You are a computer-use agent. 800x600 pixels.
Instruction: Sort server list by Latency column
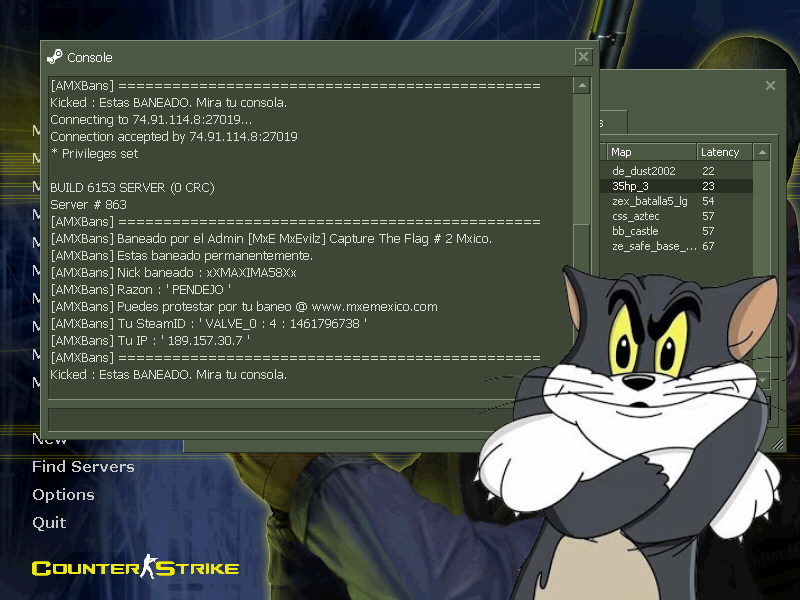724,152
